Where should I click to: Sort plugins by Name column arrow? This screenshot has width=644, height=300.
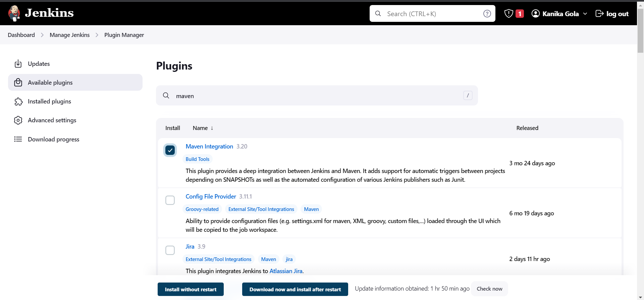[212, 128]
